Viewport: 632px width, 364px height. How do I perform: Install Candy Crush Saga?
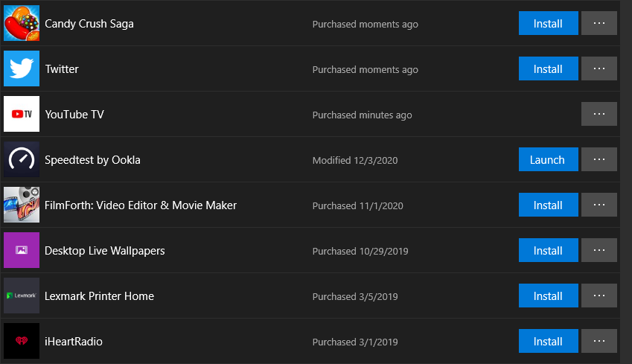(548, 23)
